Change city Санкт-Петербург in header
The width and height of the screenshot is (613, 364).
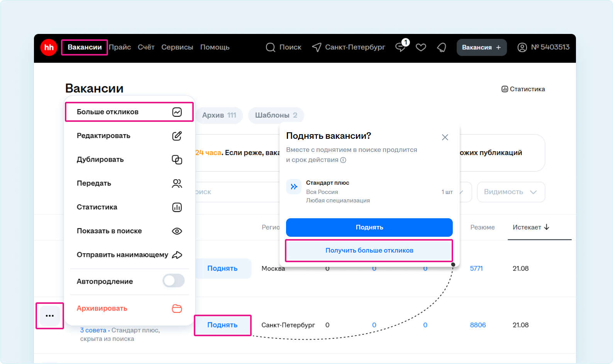355,47
